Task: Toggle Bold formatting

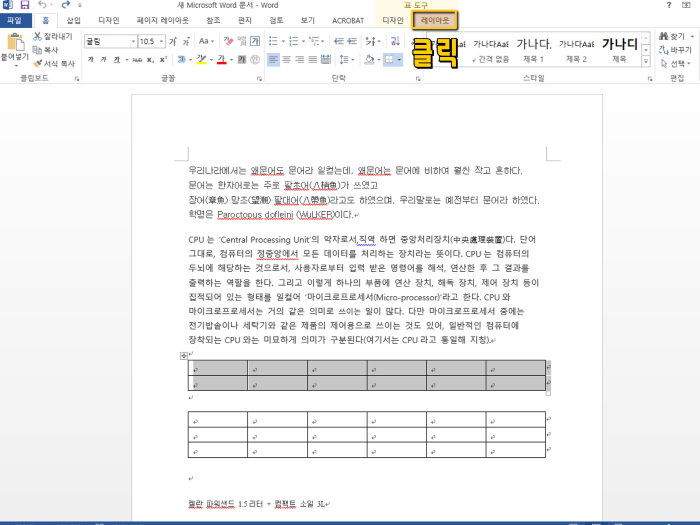Action: [x=91, y=59]
